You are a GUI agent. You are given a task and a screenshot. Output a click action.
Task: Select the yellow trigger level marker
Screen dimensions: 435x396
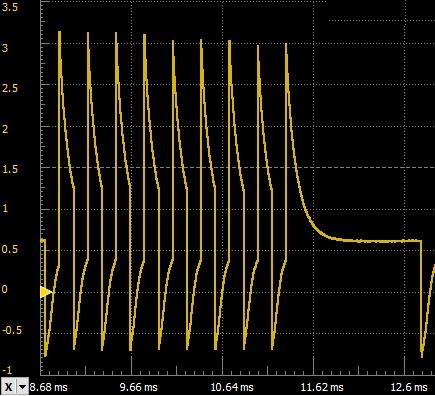(x=46, y=292)
